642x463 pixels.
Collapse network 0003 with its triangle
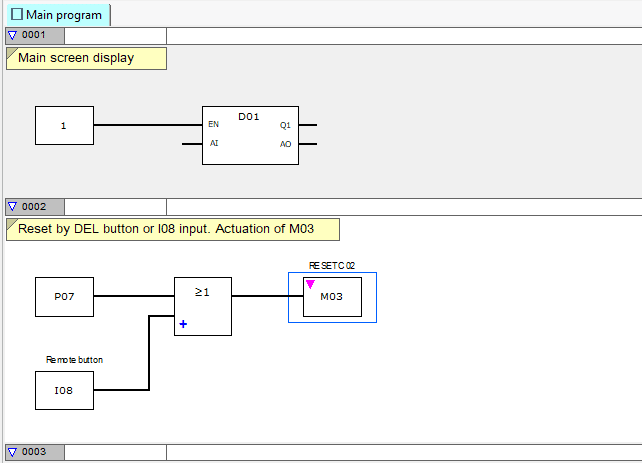(x=13, y=452)
